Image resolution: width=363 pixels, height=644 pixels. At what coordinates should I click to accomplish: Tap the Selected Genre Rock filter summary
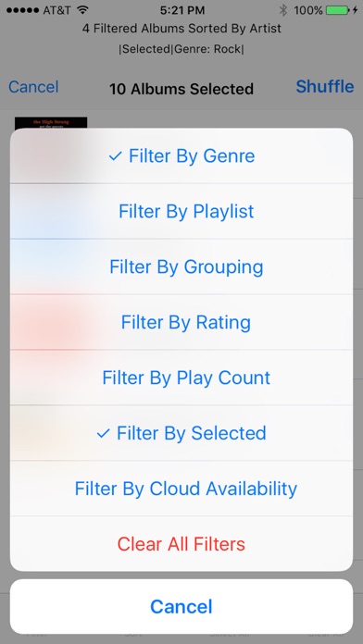pyautogui.click(x=181, y=49)
